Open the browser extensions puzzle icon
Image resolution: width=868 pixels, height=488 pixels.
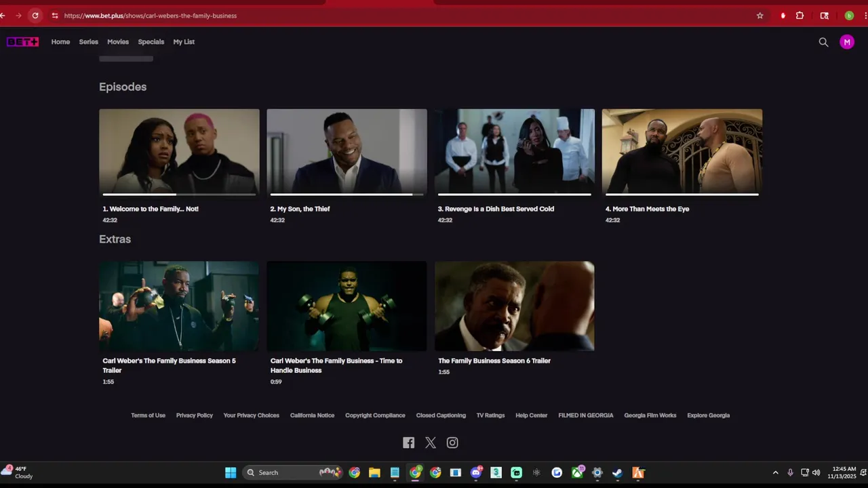pyautogui.click(x=800, y=16)
